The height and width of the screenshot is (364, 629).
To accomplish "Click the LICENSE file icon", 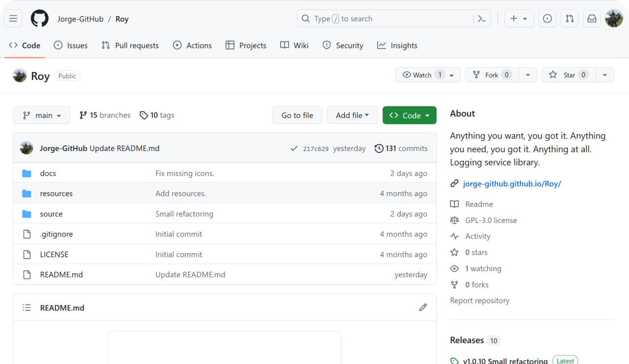I will pyautogui.click(x=27, y=255).
